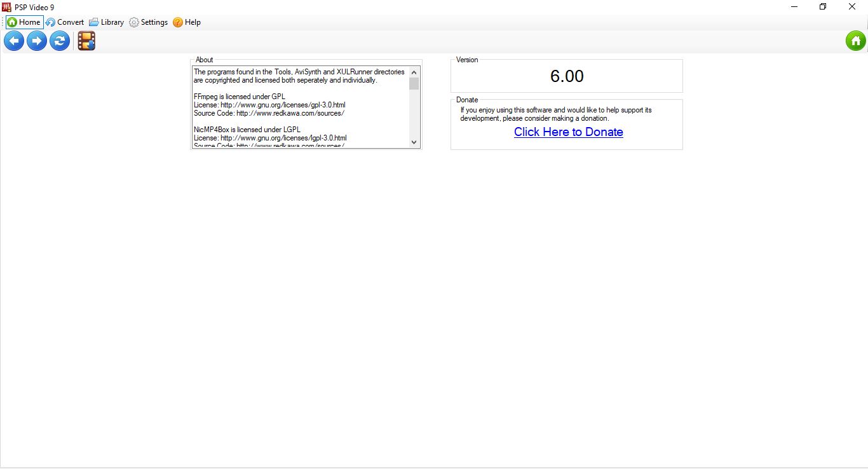Click the gpl-3.0.html license URL line
Image resolution: width=868 pixels, height=469 pixels.
click(x=269, y=105)
